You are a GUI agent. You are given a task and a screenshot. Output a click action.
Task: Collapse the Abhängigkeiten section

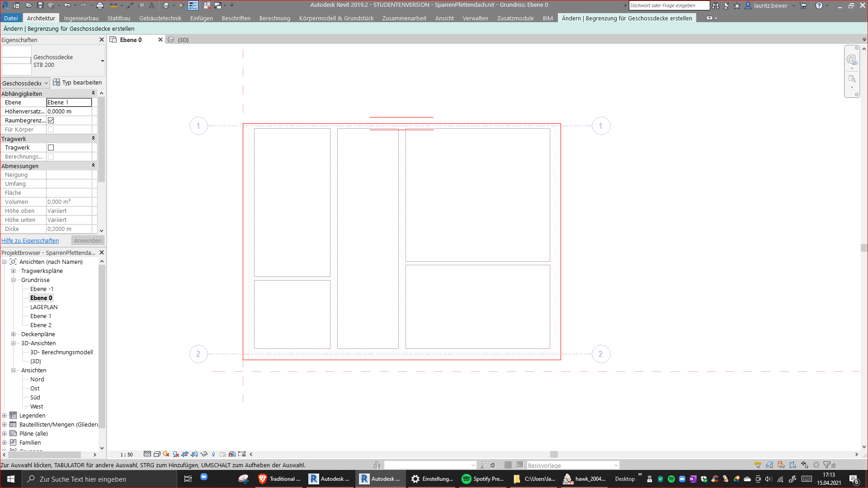(x=94, y=93)
